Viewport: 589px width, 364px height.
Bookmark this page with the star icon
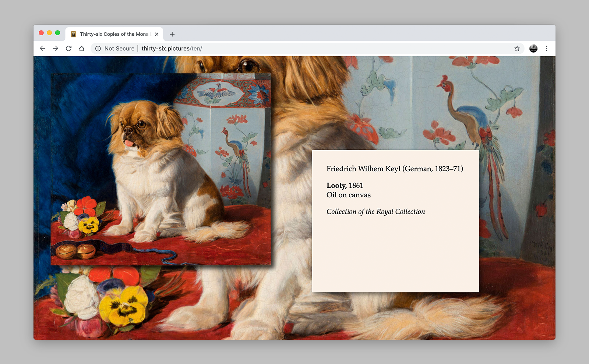(x=517, y=49)
